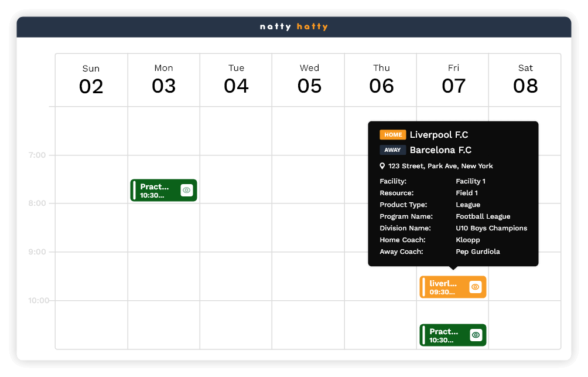
Task: Select Sat 08 day header
Action: 525,80
